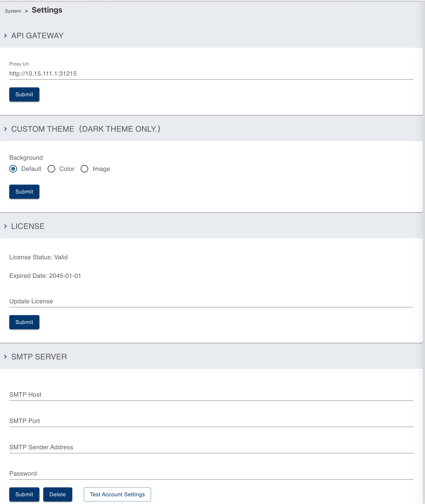425x504 pixels.
Task: Focus the Proxy Url input field
Action: (x=211, y=73)
